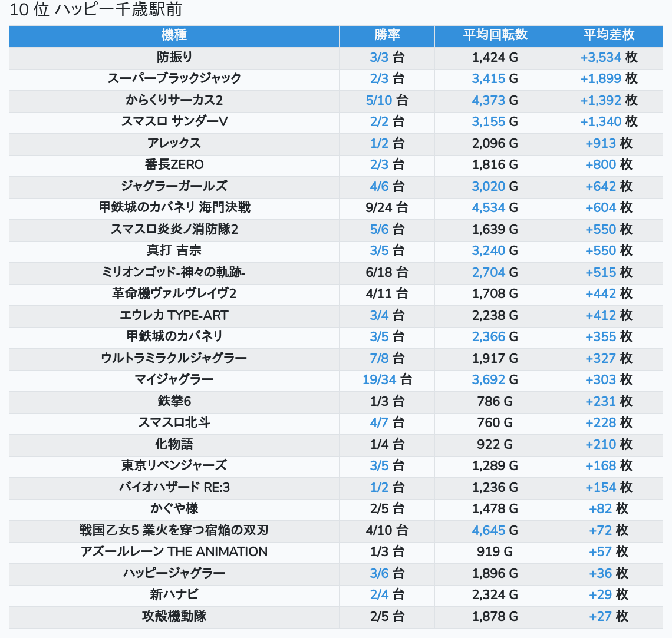
Task: Click the +642 枚 difference value
Action: pyautogui.click(x=608, y=186)
